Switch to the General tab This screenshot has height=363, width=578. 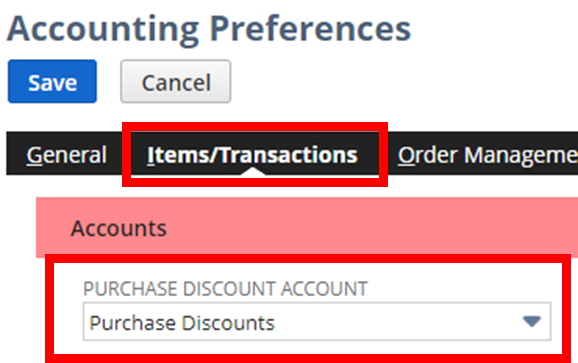click(x=67, y=155)
